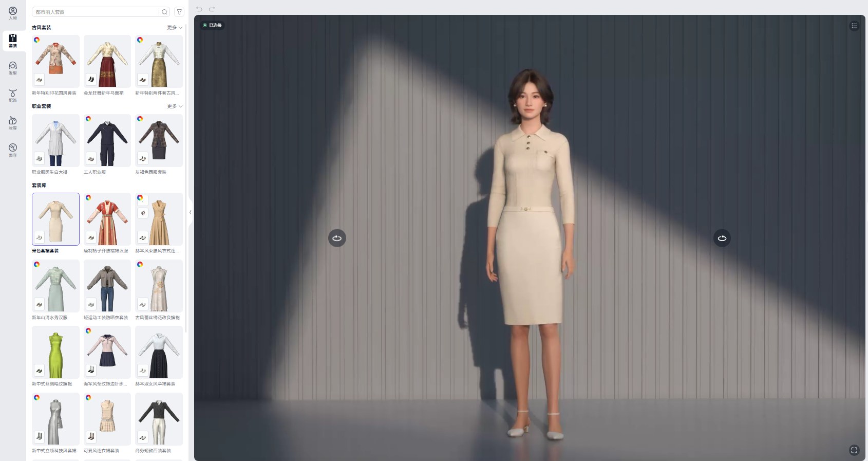Click the boots icon on 海军风条纹饰边针织 card
The image size is (868, 461).
coord(91,370)
